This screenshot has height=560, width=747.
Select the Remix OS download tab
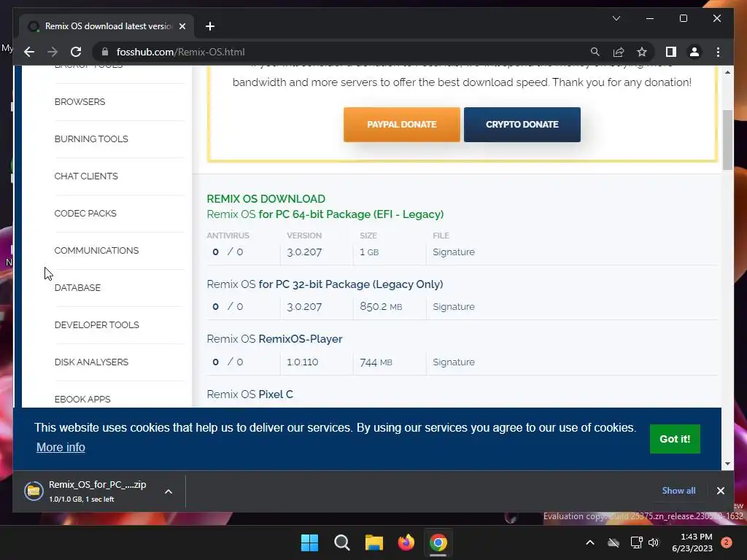[x=107, y=26]
